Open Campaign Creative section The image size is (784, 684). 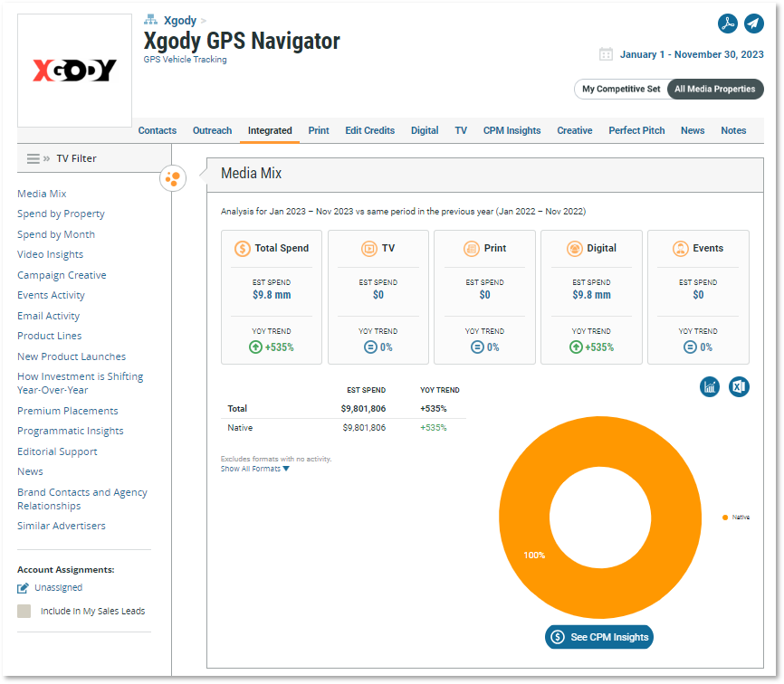[62, 275]
